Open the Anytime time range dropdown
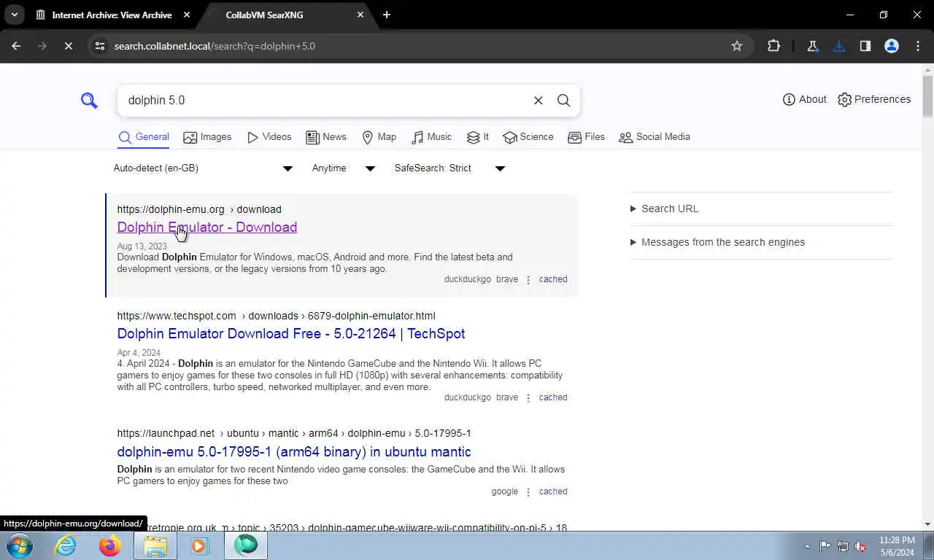This screenshot has width=934, height=560. tap(343, 168)
